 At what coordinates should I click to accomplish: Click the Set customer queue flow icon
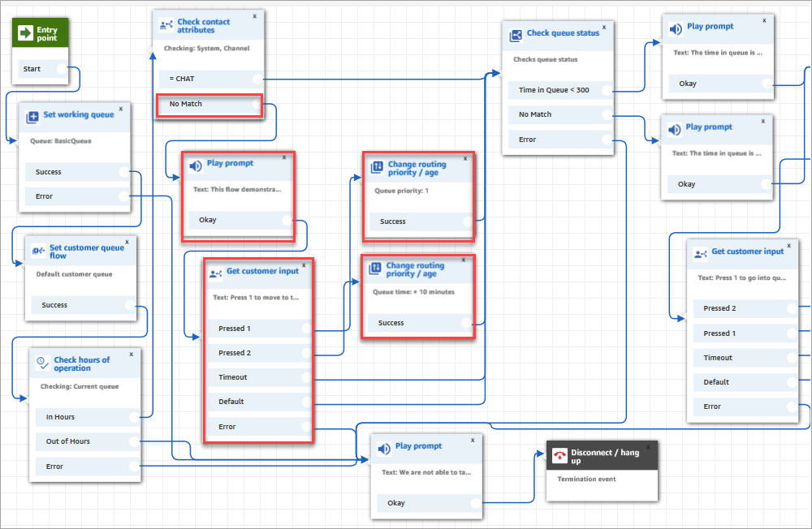tap(37, 250)
